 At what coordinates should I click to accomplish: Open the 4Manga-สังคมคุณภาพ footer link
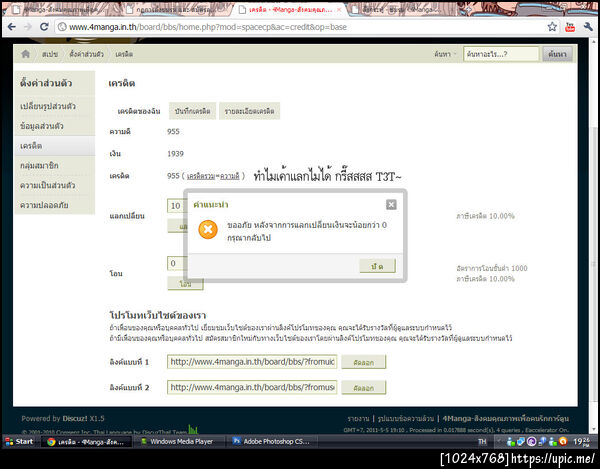[506, 419]
